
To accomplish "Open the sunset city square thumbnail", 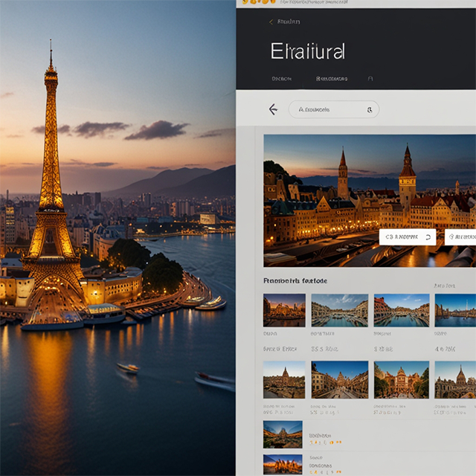I will pyautogui.click(x=284, y=310).
